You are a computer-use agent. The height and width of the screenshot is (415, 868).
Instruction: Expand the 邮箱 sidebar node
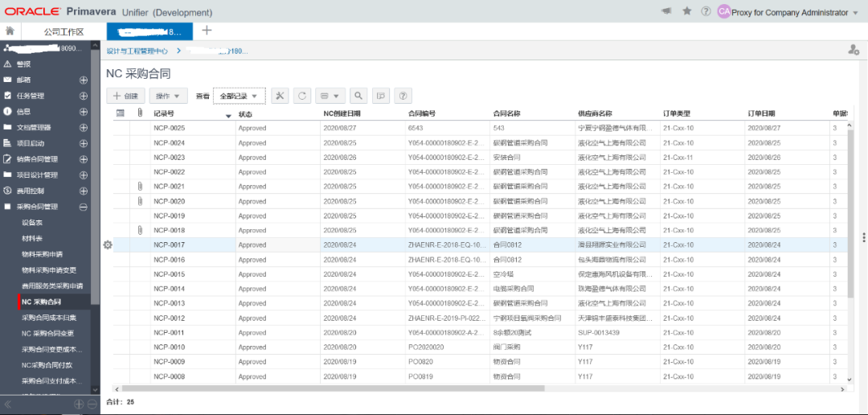coord(83,80)
